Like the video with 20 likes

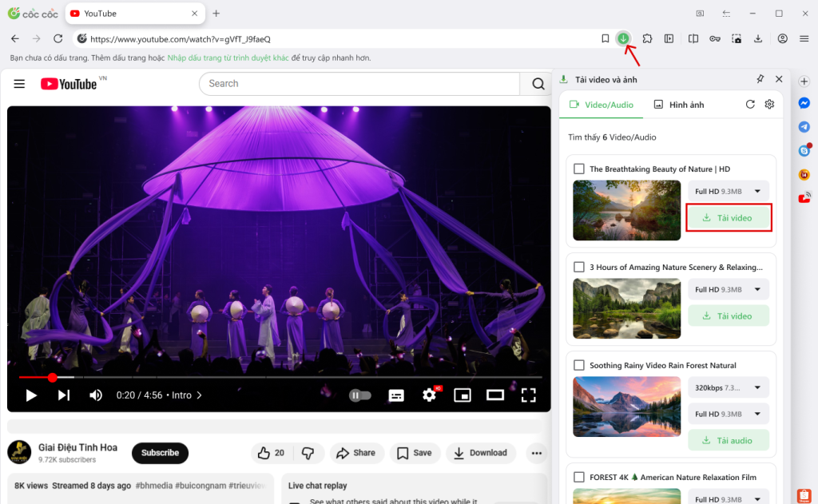[x=272, y=453]
